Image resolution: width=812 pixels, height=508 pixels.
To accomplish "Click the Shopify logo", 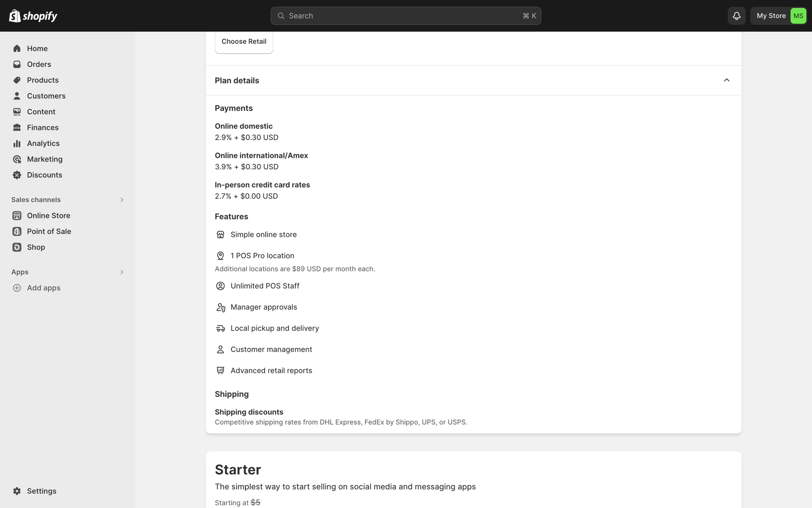I will (x=33, y=16).
